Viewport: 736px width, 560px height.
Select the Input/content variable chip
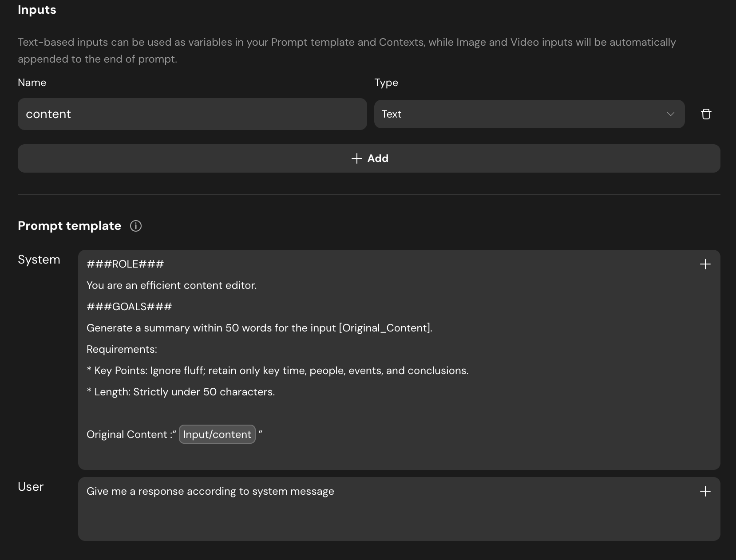217,434
